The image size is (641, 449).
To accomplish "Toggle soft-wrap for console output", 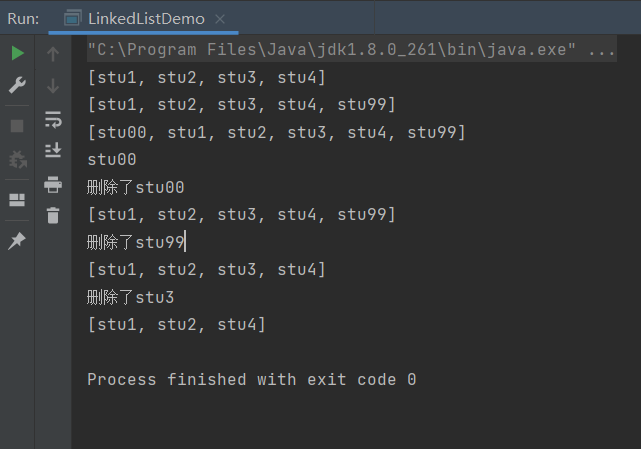I will [53, 120].
